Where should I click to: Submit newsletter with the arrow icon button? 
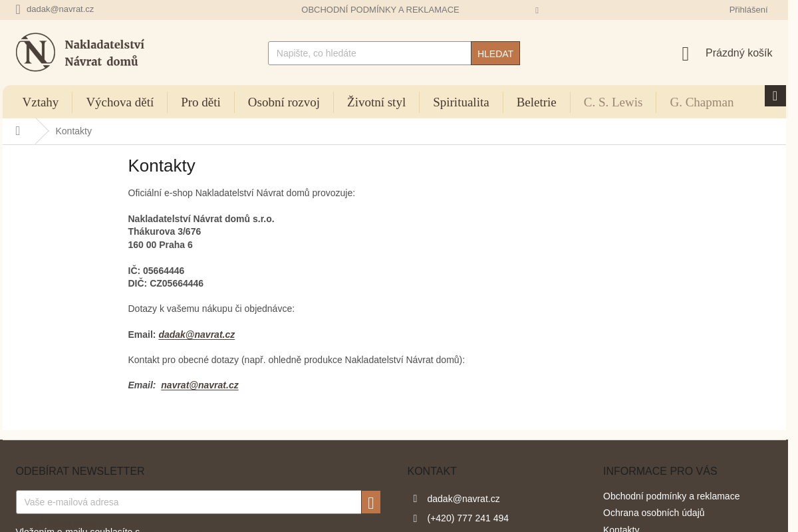coord(370,502)
